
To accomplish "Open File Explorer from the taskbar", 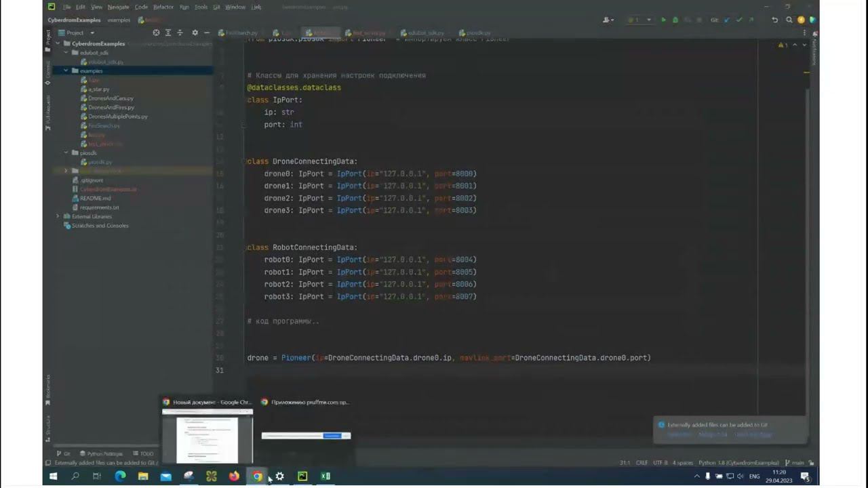I will tap(143, 476).
